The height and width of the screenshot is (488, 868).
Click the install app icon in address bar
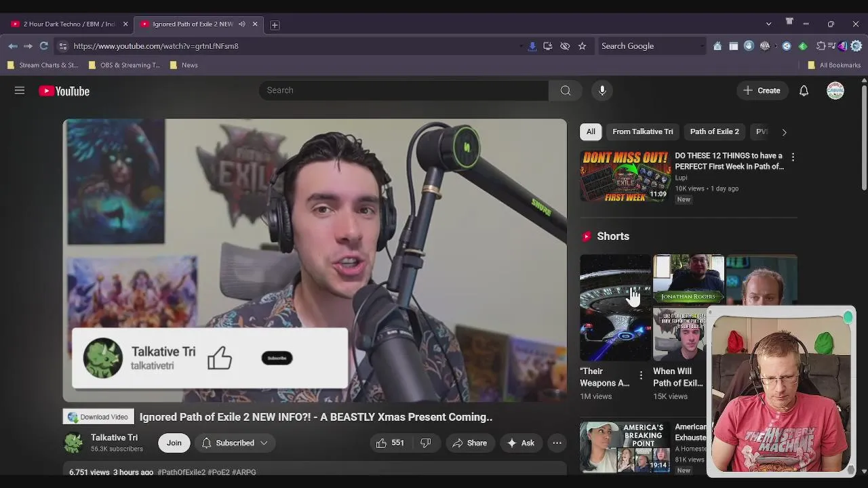[548, 46]
